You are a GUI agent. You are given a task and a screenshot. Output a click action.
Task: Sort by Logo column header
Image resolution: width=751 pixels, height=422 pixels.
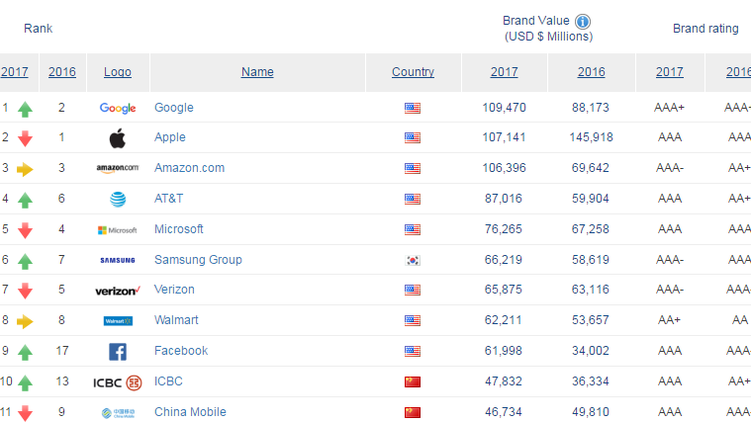pos(117,72)
